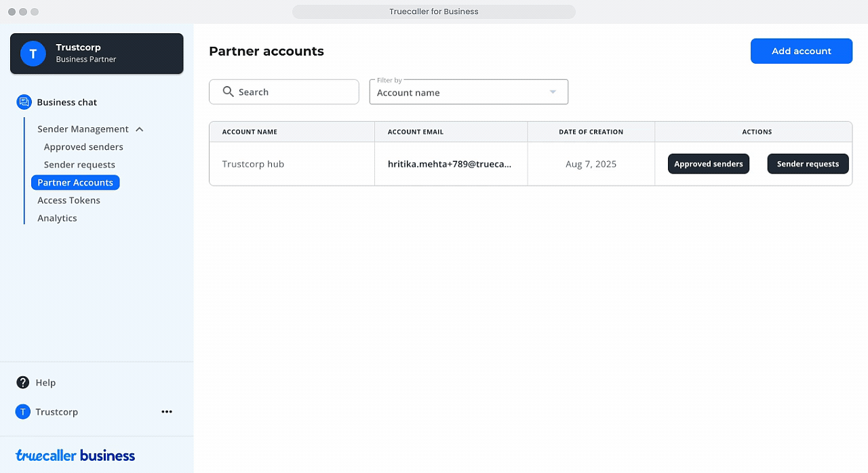Select Partner Accounts menu item
868x473 pixels.
coord(75,183)
